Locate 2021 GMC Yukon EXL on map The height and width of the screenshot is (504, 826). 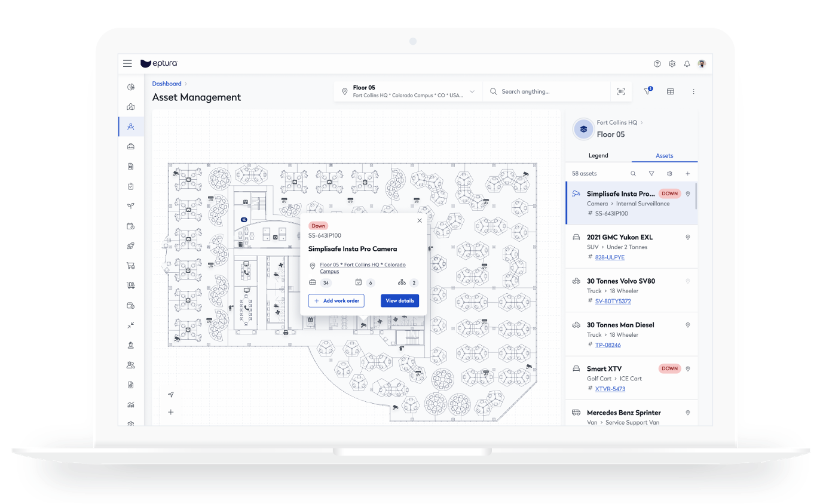[x=688, y=237]
